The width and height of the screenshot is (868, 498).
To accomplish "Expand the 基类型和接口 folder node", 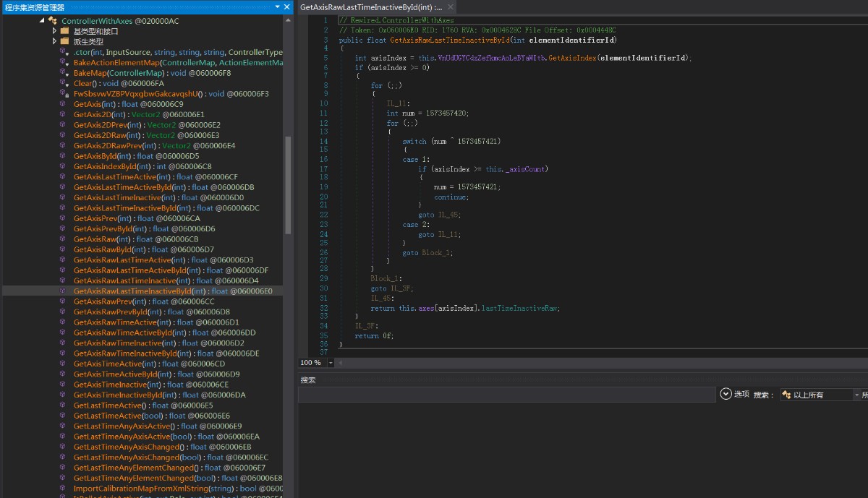I will tap(54, 32).
